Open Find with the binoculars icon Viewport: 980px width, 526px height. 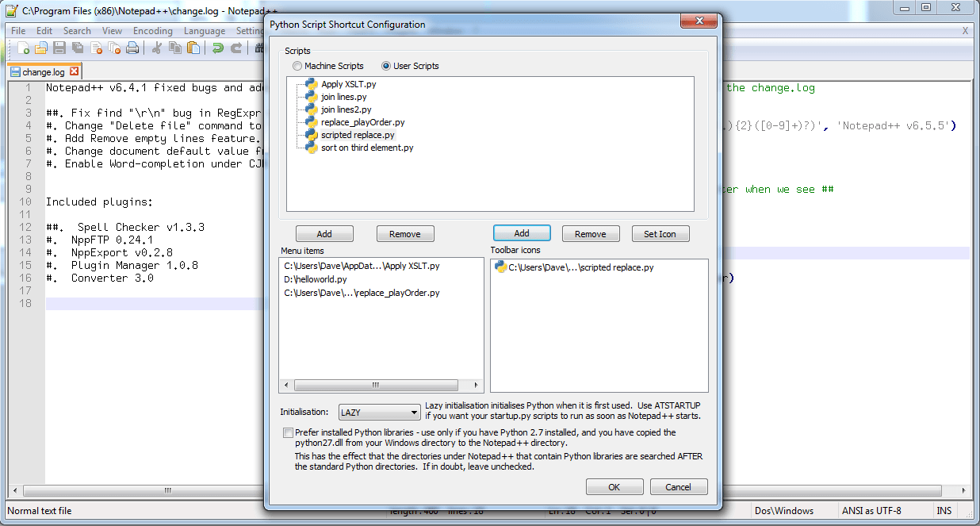click(x=261, y=48)
